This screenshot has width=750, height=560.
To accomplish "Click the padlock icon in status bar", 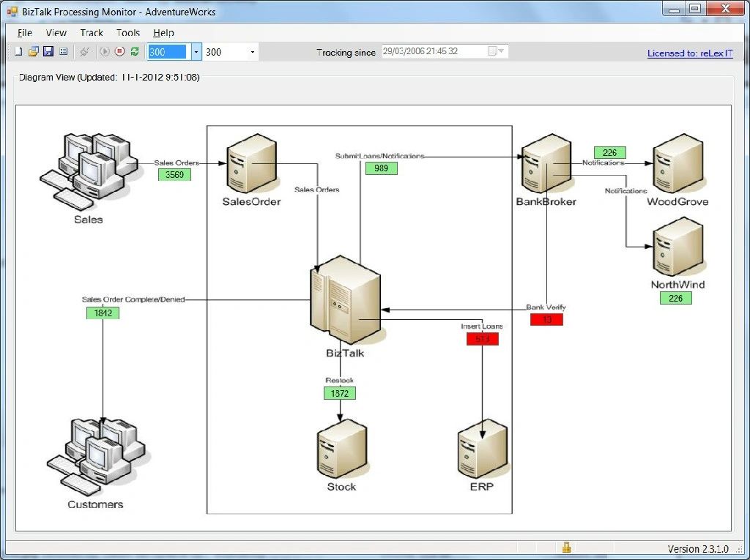I will point(566,547).
